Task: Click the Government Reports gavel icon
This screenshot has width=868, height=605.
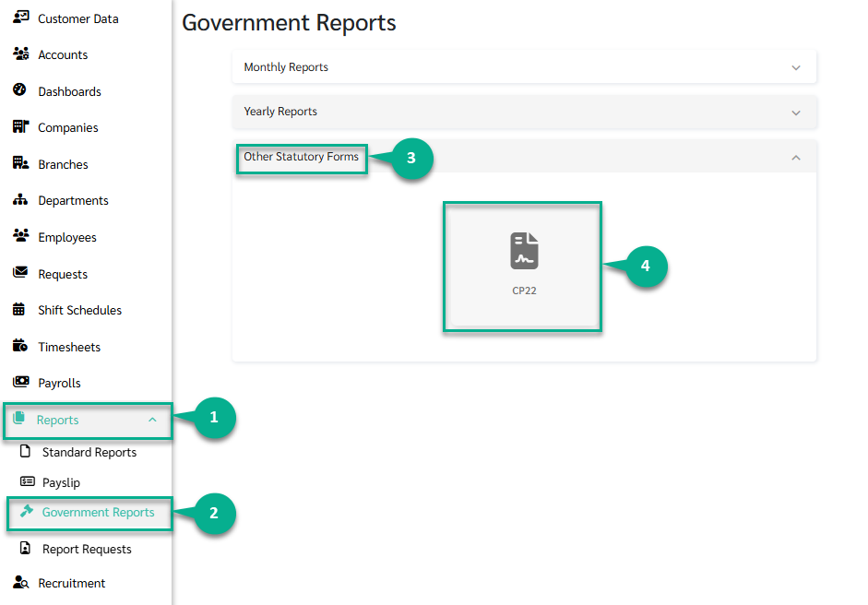Action: point(27,510)
